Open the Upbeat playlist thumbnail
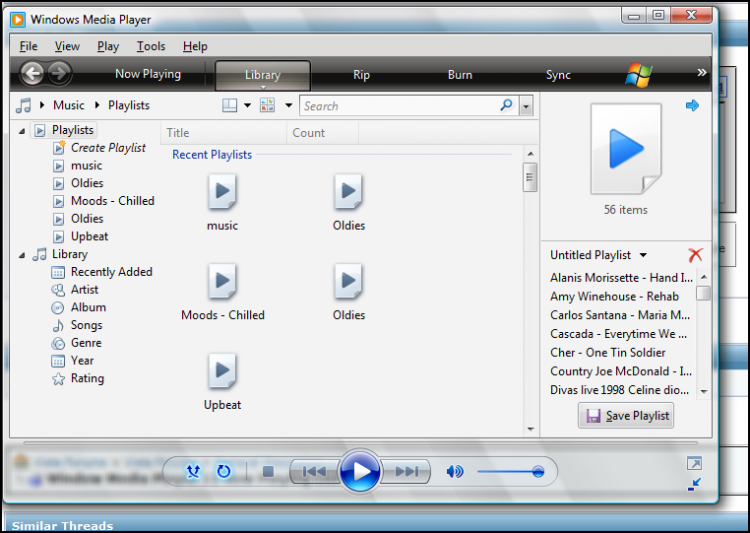Viewport: 750px width, 533px height. tap(222, 371)
